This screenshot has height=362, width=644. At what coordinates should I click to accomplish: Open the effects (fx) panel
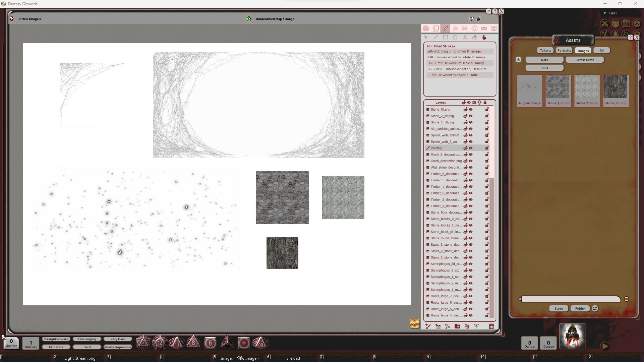tap(455, 28)
